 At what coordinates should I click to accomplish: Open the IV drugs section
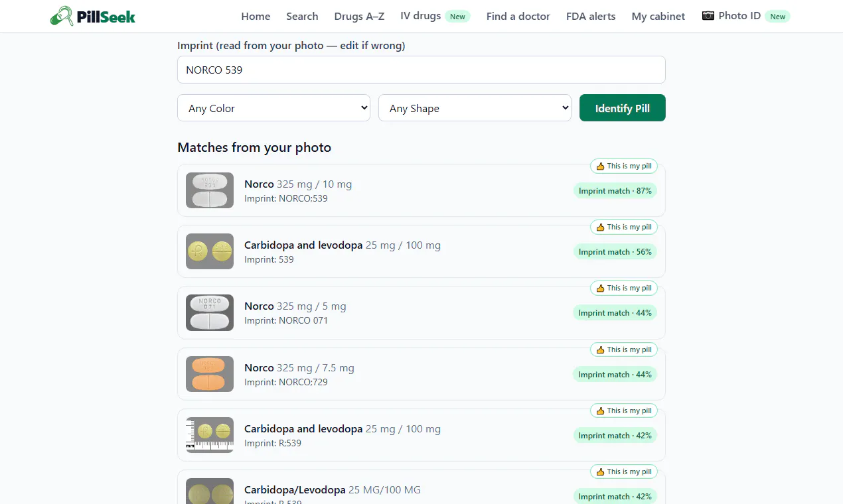(435, 16)
